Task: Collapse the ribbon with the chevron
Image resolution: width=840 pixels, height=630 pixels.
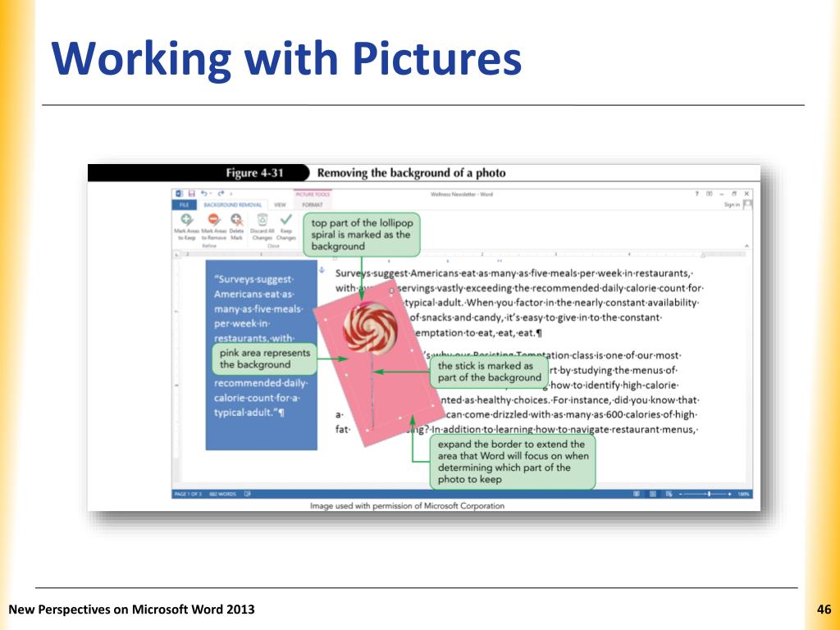Action: click(746, 246)
